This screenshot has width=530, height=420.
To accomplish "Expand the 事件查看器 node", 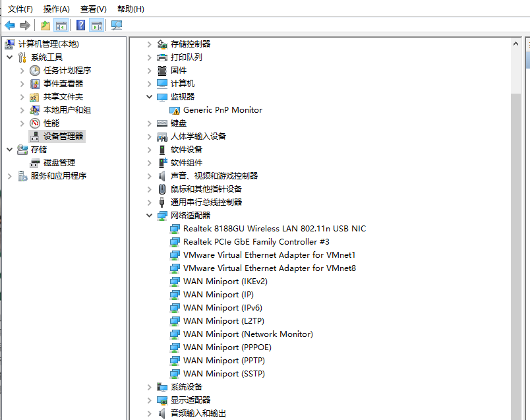I will tap(22, 84).
